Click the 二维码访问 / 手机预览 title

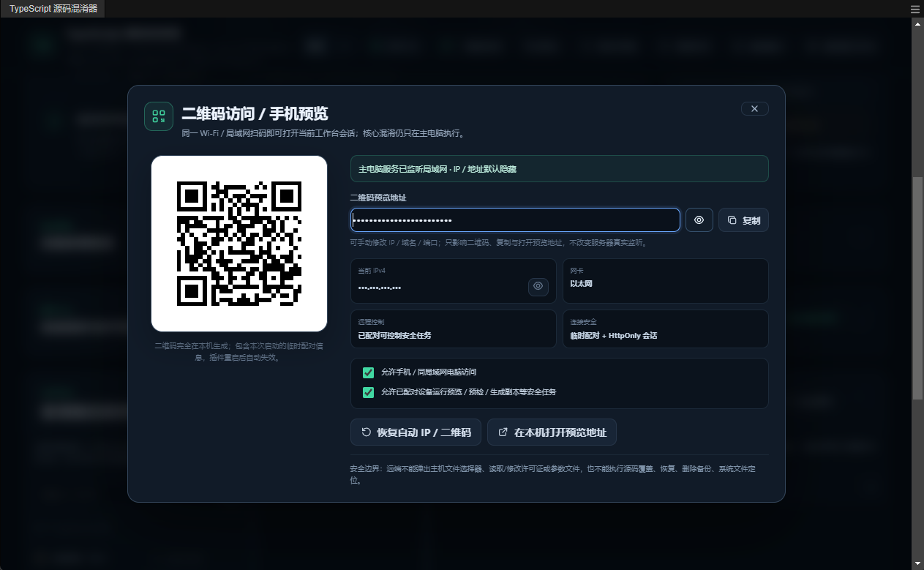click(x=255, y=113)
